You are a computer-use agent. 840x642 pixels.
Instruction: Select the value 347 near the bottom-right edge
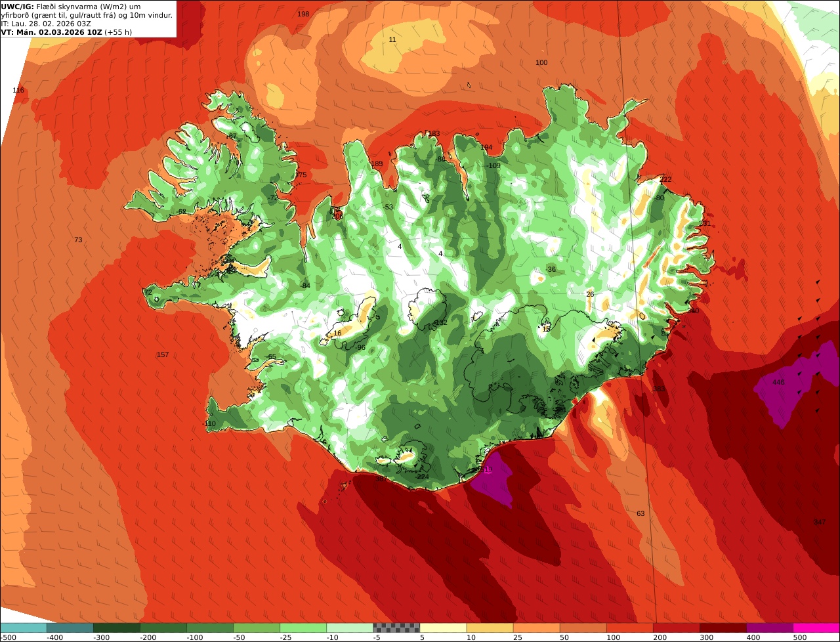(820, 522)
